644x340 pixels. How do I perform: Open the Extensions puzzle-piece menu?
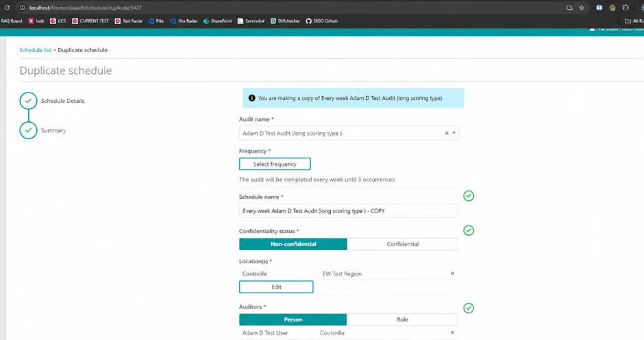point(626,8)
